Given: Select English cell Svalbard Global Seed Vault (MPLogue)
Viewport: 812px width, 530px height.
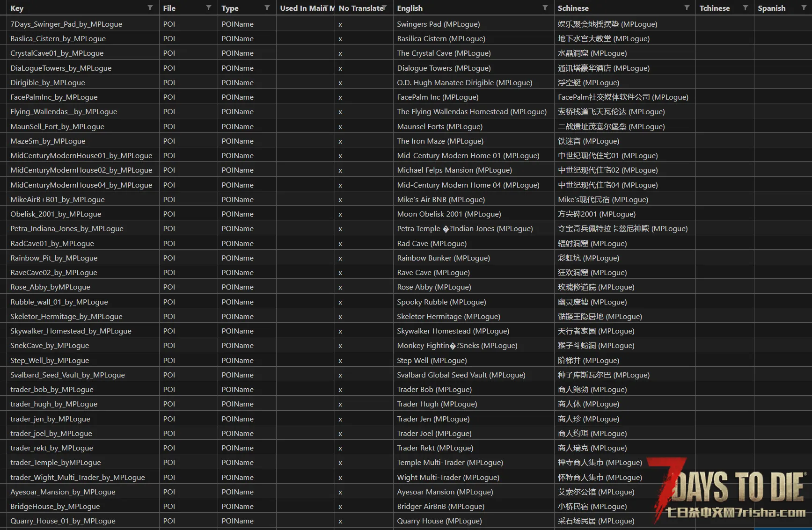Looking at the screenshot, I should (474, 375).
